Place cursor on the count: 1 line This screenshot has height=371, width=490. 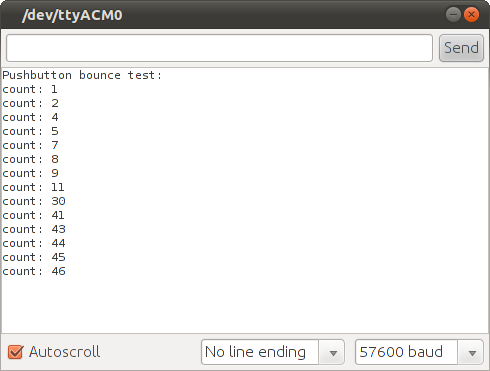pos(30,89)
